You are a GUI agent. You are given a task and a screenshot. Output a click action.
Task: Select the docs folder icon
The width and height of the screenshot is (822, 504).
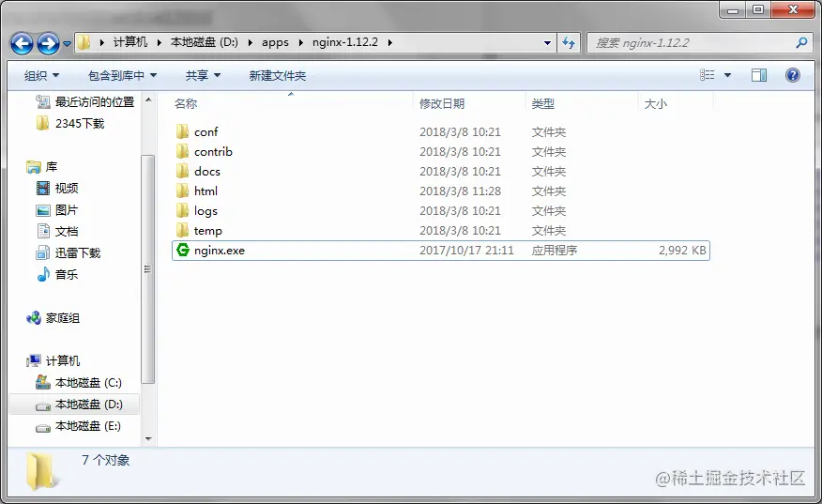pos(182,171)
